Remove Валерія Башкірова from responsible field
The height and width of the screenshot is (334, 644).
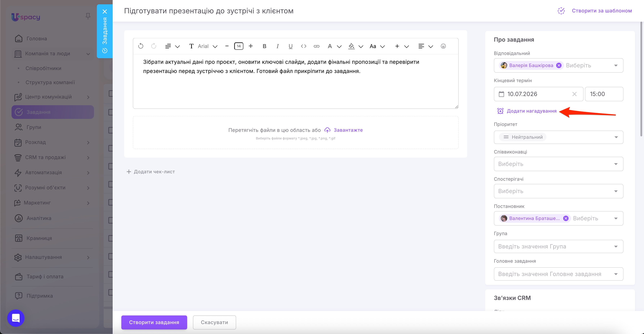[x=559, y=65]
